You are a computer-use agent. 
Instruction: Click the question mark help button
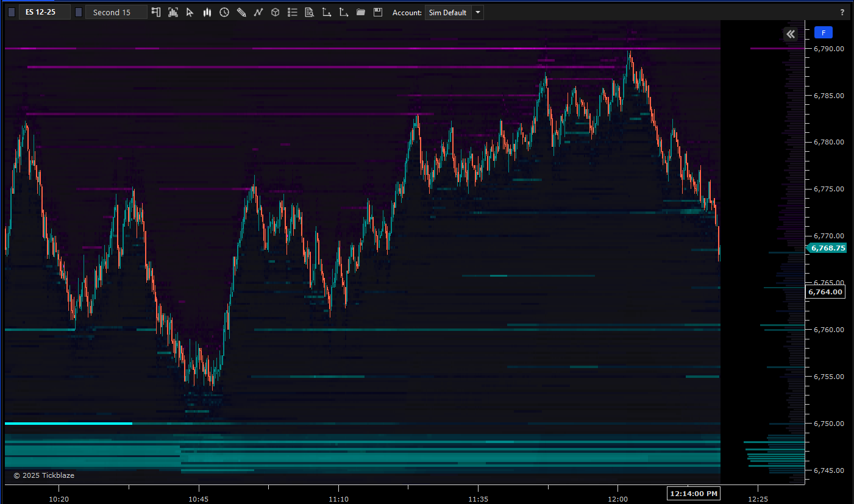click(842, 12)
